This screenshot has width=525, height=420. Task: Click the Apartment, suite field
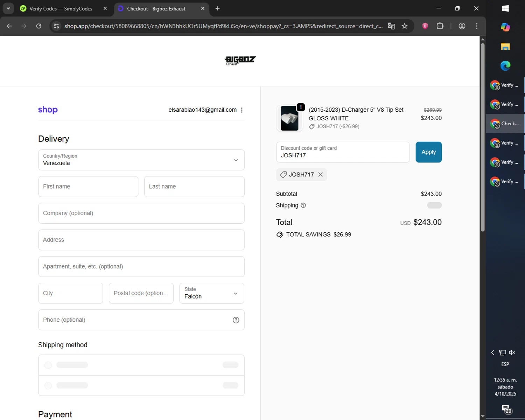tap(141, 266)
